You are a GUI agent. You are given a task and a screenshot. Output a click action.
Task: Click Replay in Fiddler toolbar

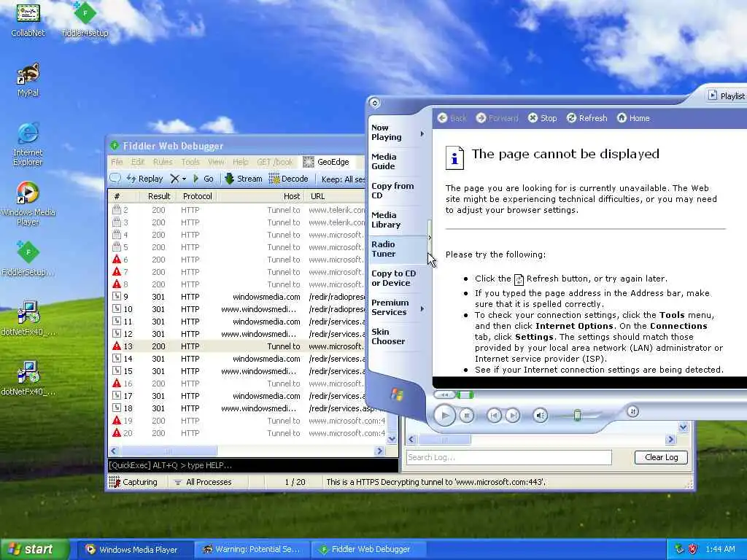click(145, 179)
